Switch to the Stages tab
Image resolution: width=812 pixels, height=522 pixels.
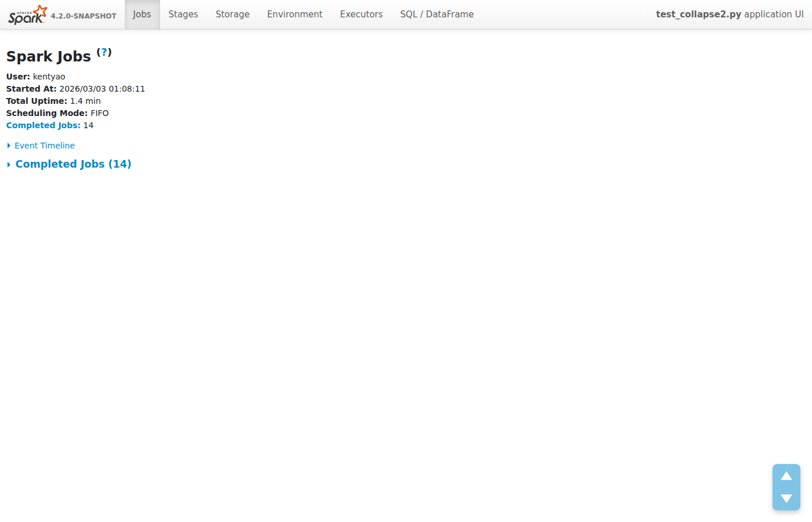tap(183, 14)
